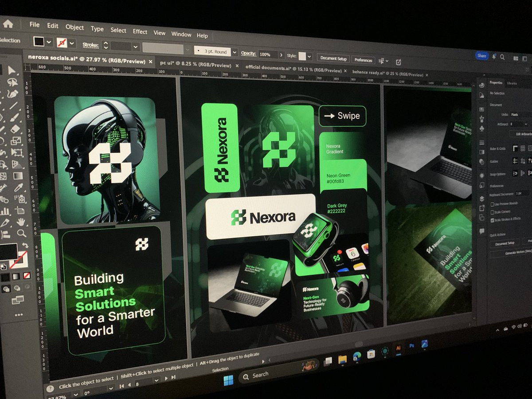Select the Paintbrush tool
The width and height of the screenshot is (532, 399).
[x=14, y=117]
